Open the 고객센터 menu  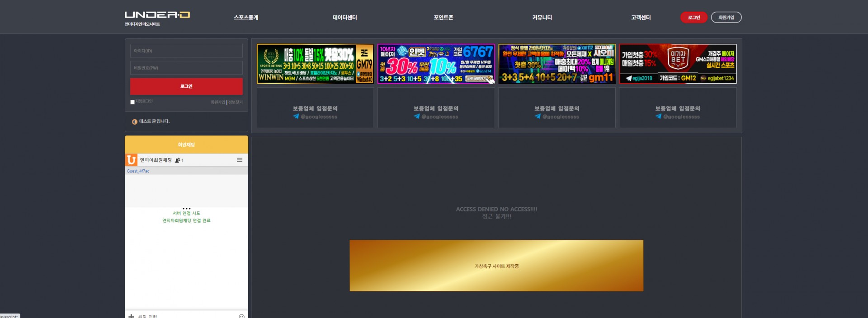(641, 18)
